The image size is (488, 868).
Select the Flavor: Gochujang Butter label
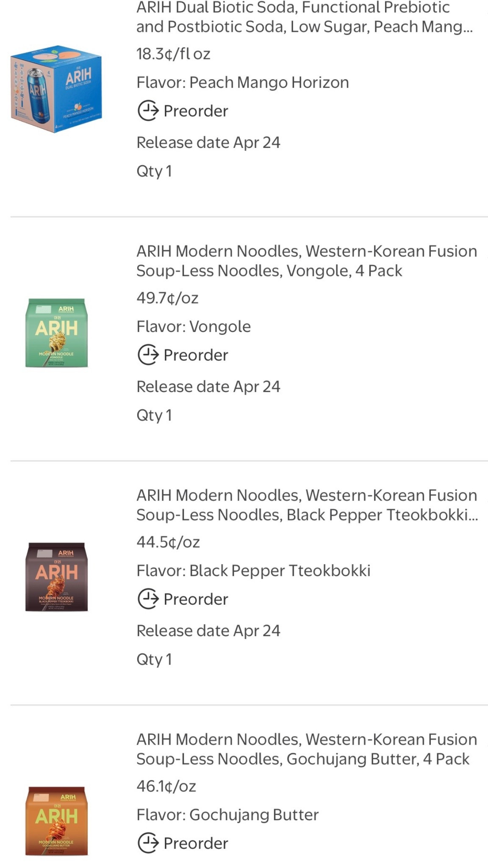click(x=227, y=815)
